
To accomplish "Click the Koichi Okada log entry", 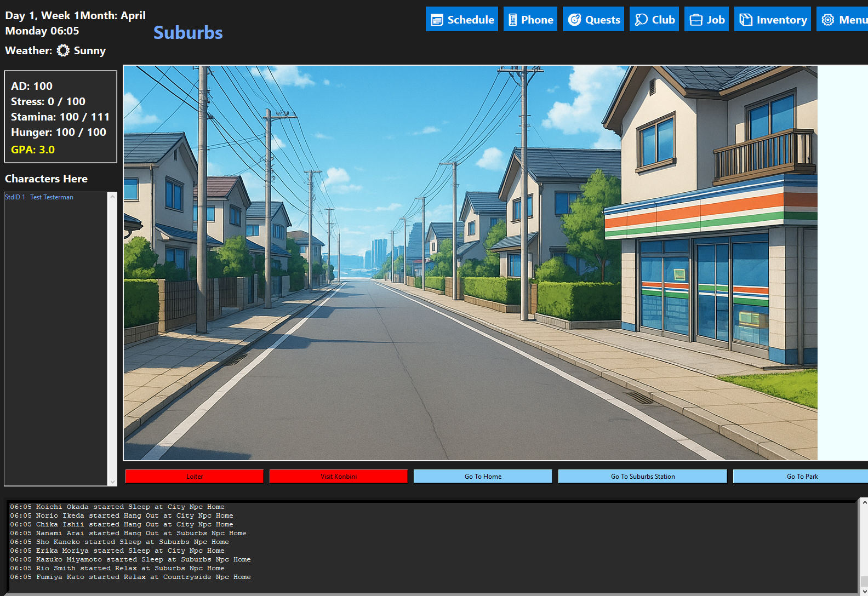I will (x=117, y=507).
